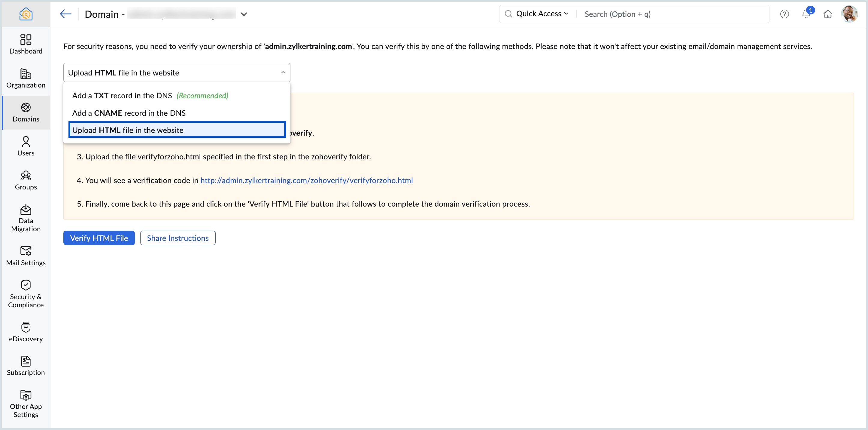Select the Organization sidebar icon

(x=26, y=78)
